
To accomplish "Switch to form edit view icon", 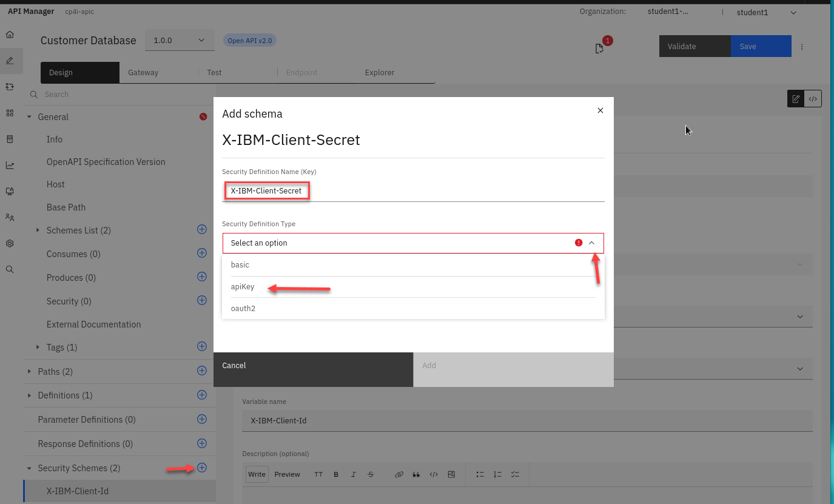I will point(796,99).
